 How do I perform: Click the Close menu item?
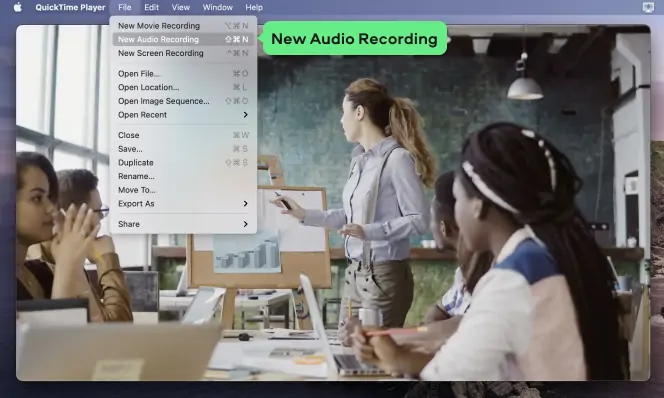[x=183, y=135]
